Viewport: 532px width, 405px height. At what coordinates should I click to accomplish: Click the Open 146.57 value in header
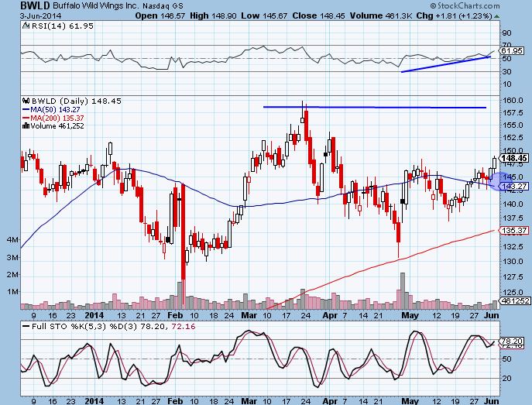pyautogui.click(x=160, y=16)
